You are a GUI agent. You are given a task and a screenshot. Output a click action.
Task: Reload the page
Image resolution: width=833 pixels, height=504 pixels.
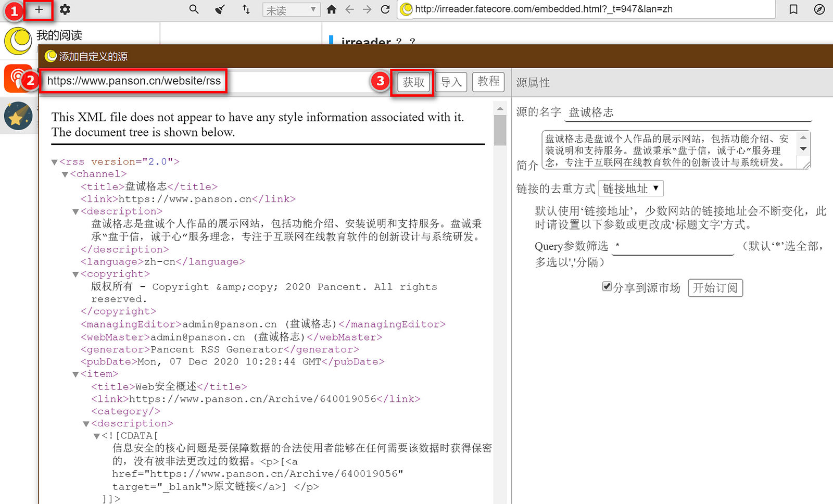(385, 9)
